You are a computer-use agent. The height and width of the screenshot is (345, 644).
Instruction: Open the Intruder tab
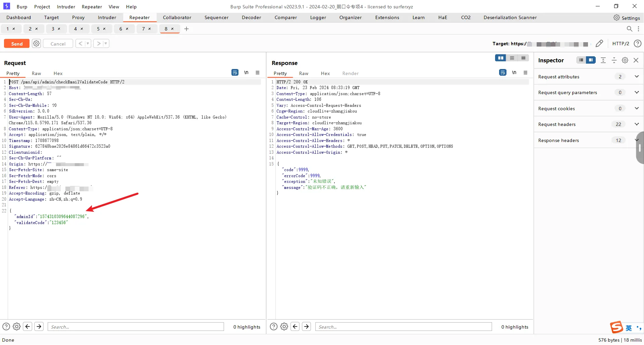click(107, 17)
